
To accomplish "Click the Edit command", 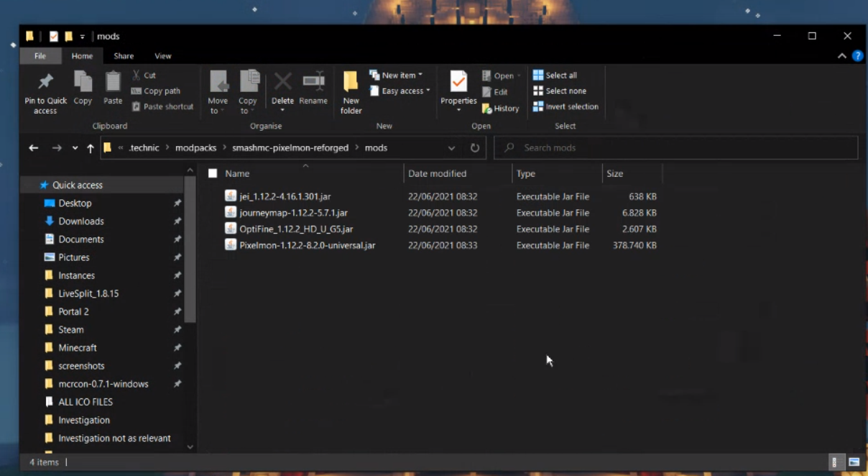I will click(494, 91).
